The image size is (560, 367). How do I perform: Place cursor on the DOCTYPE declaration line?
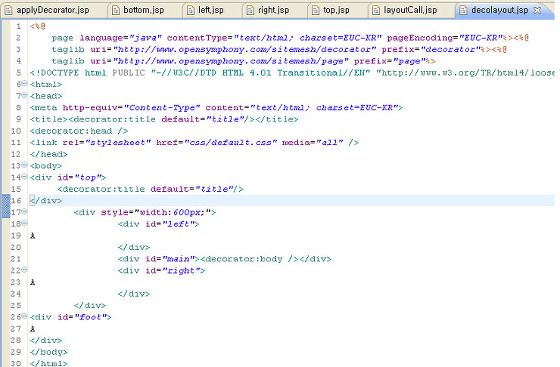click(292, 73)
